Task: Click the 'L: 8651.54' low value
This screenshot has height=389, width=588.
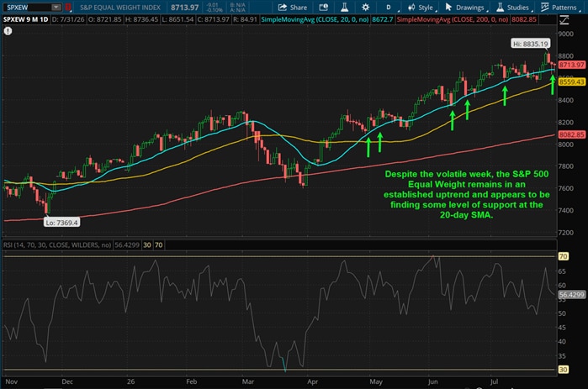Action: pos(177,19)
